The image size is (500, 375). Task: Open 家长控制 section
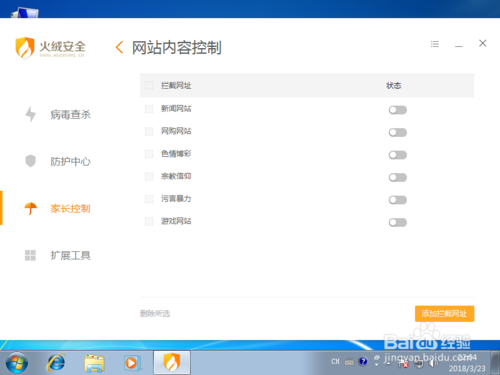tap(70, 208)
